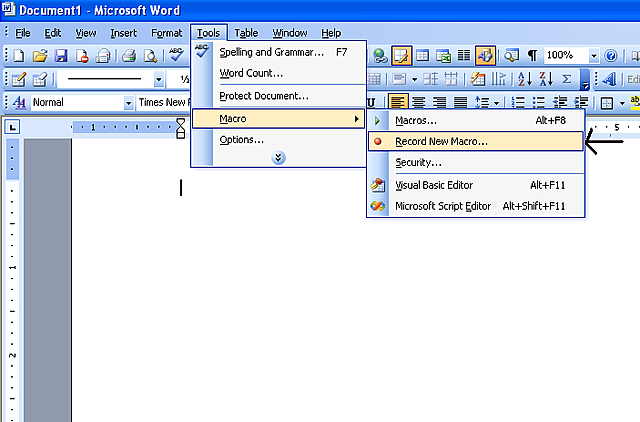Toggle Underline formatting
Image resolution: width=640 pixels, height=422 pixels.
pyautogui.click(x=371, y=102)
